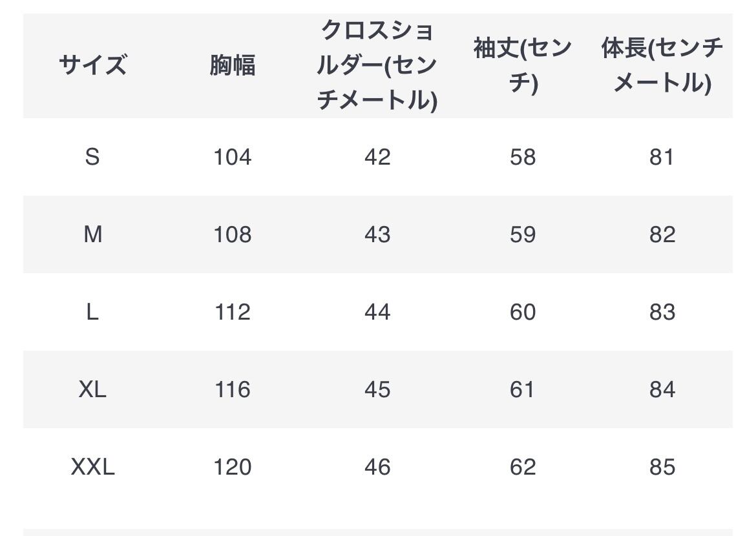The width and height of the screenshot is (756, 536).
Task: Select body length value 82
Action: pos(662,234)
